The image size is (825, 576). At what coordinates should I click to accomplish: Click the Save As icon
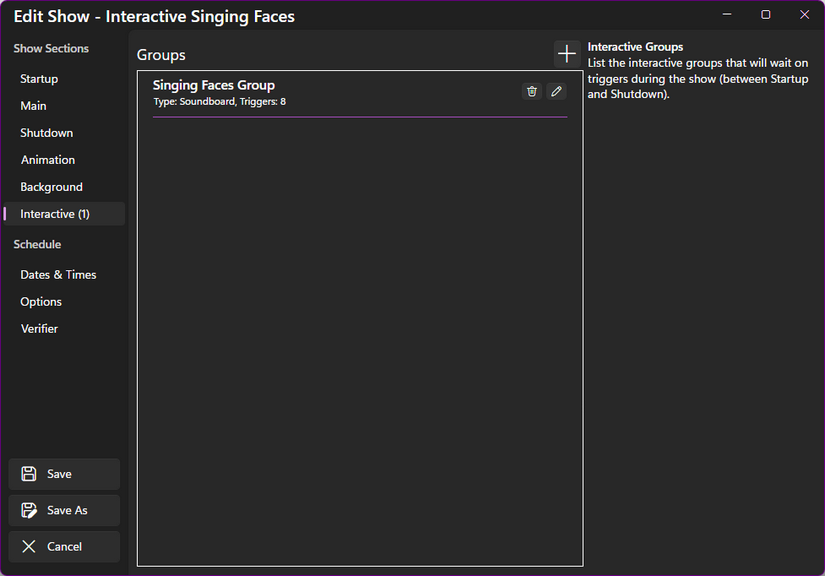click(28, 510)
